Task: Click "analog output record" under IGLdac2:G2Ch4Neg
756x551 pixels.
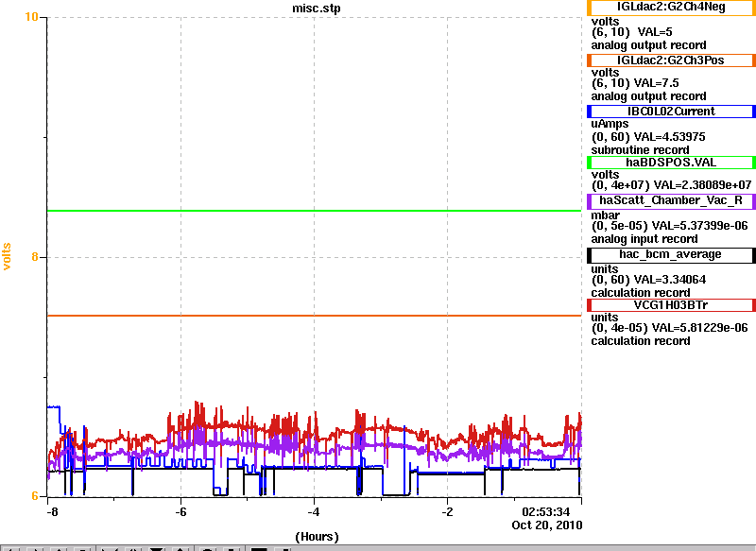Action: 648,45
